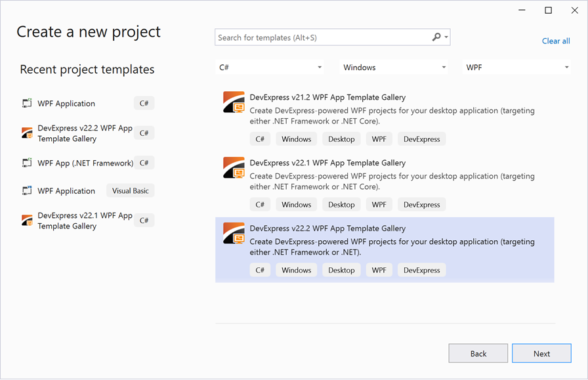Click the DevExpress v22.2 icon in recent templates
This screenshot has width=588, height=380.
[x=27, y=133]
